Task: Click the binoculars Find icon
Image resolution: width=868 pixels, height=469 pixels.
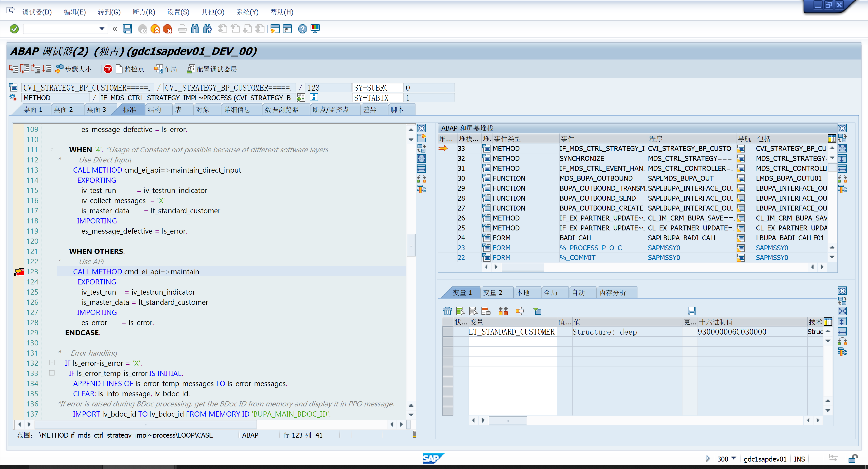Action: [195, 29]
